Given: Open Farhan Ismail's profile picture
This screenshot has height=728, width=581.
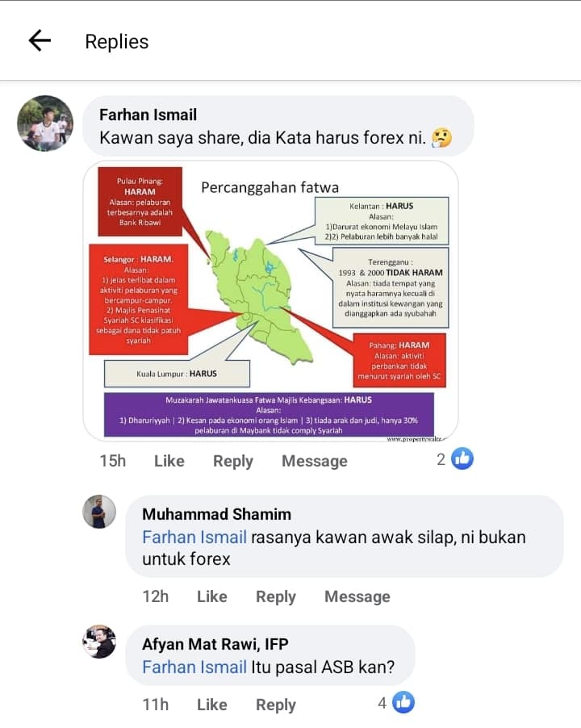Looking at the screenshot, I should pos(45,123).
